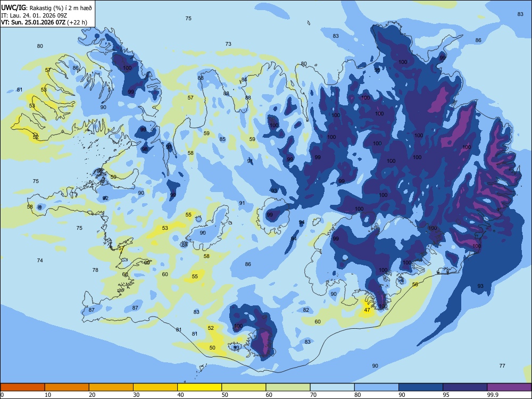Click the '77' value over the southeast sea
Screen dimensions: 532x399
502,366
